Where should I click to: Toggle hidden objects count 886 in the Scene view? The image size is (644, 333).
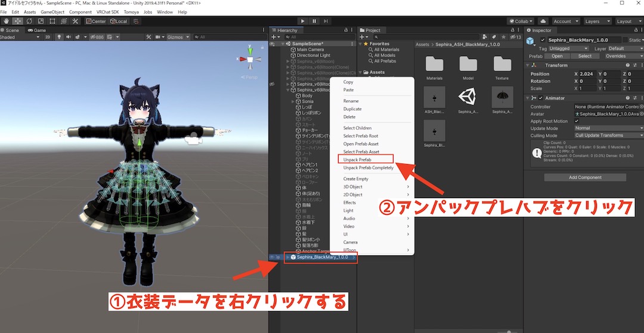97,37
